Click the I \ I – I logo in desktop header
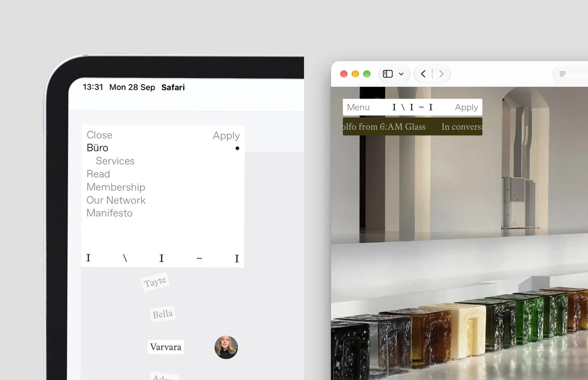588x380 pixels. (412, 107)
